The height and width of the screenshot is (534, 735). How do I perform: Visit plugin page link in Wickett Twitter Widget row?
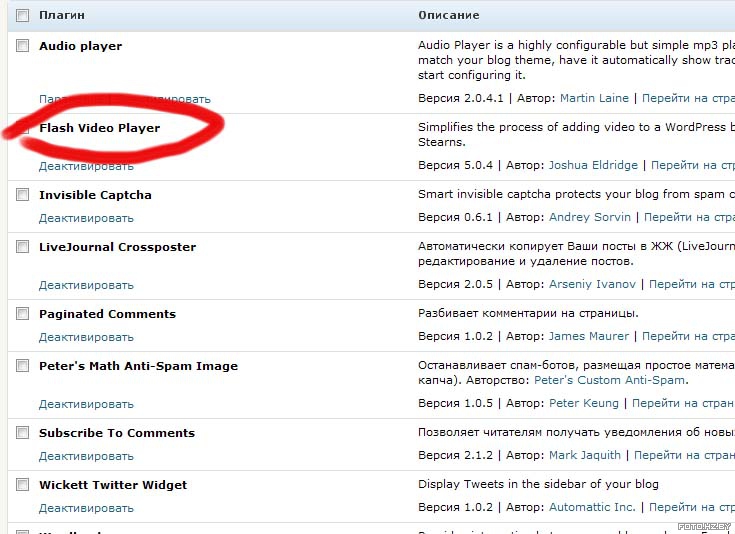pyautogui.click(x=692, y=508)
